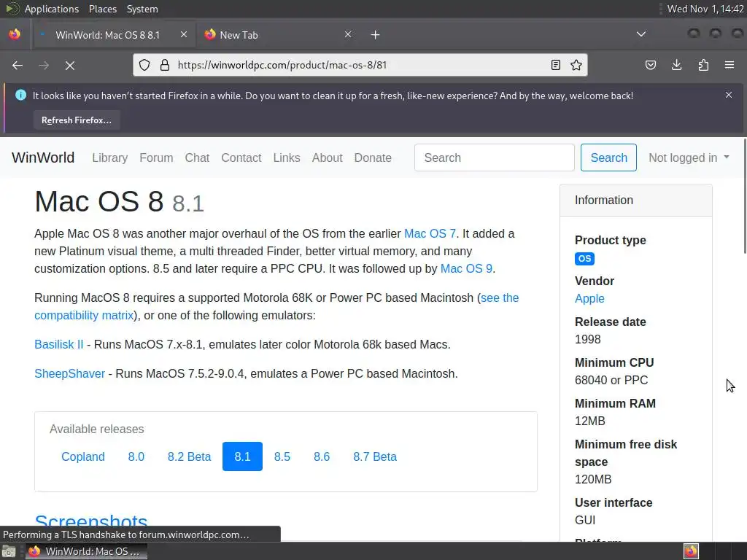Click the release date value 1998
Image resolution: width=747 pixels, height=560 pixels.
tap(588, 340)
